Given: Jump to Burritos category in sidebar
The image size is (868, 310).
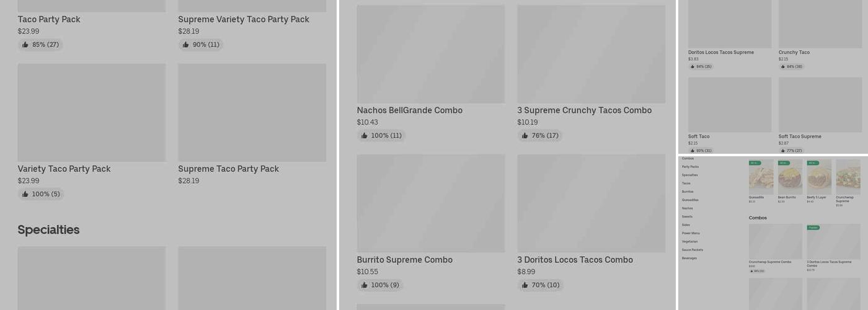Looking at the screenshot, I should pyautogui.click(x=688, y=192).
